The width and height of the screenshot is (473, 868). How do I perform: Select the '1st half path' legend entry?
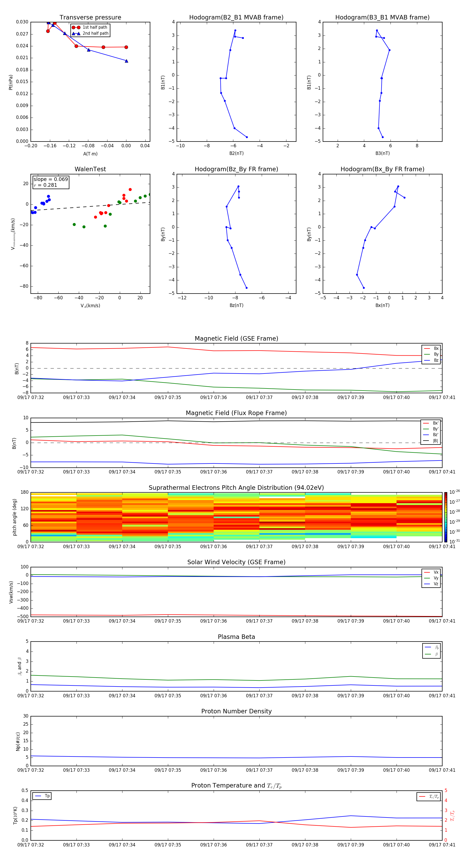pyautogui.click(x=90, y=27)
